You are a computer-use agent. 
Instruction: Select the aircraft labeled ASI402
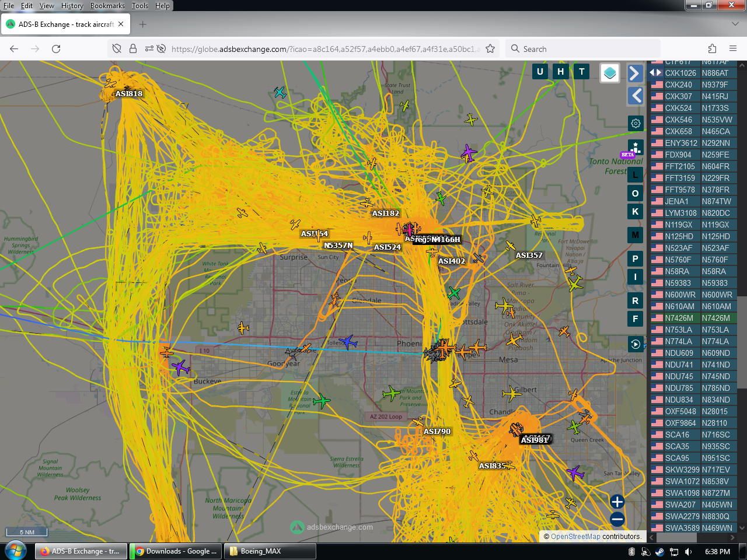pos(452,261)
